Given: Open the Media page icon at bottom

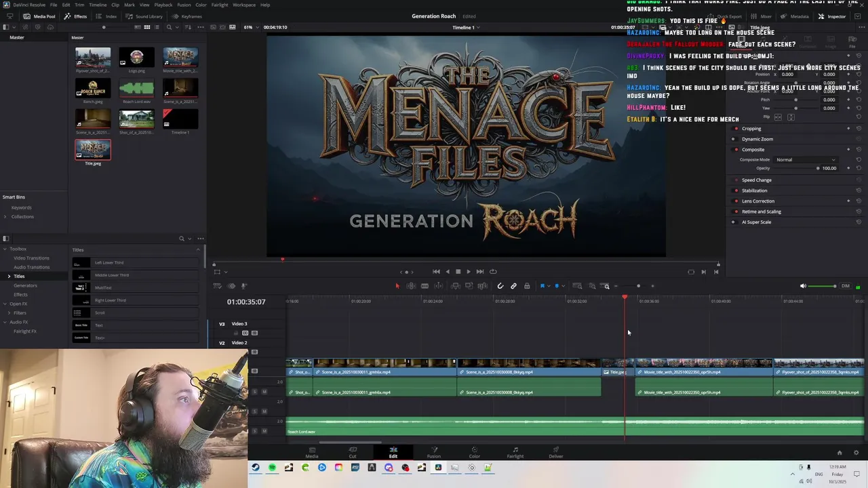Looking at the screenshot, I should tap(312, 452).
